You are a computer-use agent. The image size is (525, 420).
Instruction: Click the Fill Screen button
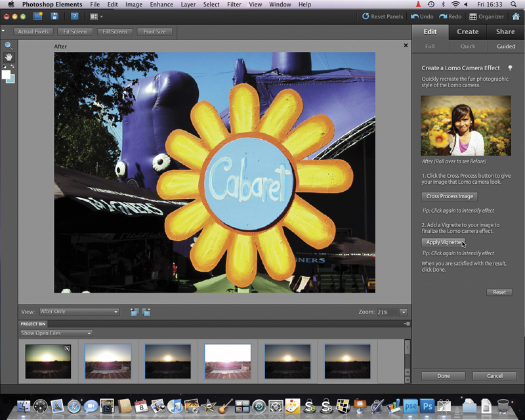(x=115, y=31)
